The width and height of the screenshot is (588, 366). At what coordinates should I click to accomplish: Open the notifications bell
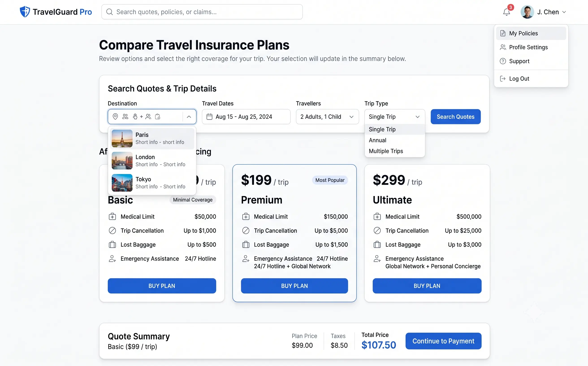(506, 12)
